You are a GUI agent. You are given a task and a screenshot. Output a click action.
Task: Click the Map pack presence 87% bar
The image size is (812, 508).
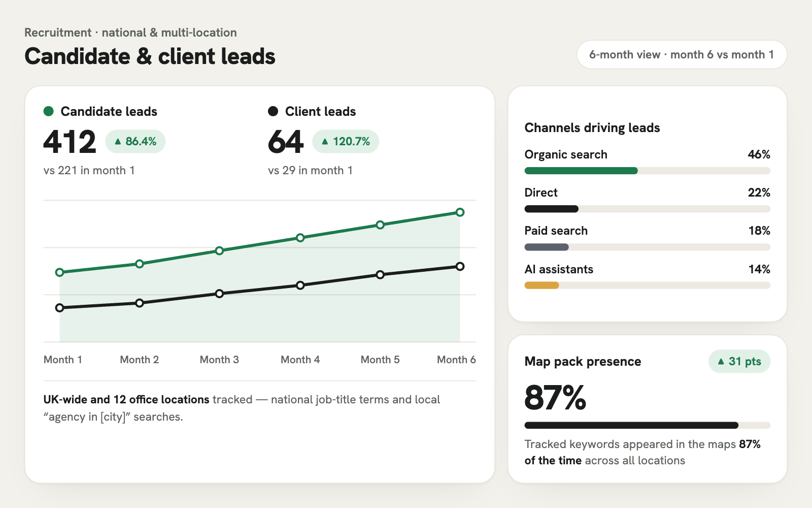648,425
